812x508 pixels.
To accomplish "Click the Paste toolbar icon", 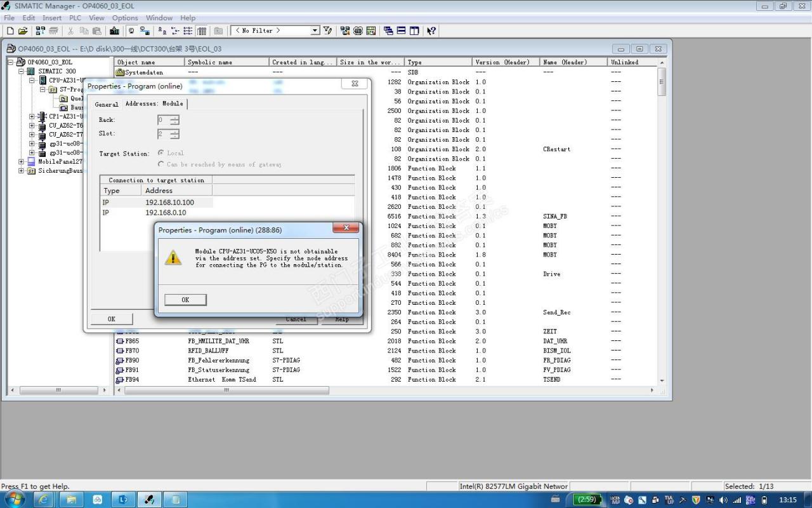I will 97,30.
